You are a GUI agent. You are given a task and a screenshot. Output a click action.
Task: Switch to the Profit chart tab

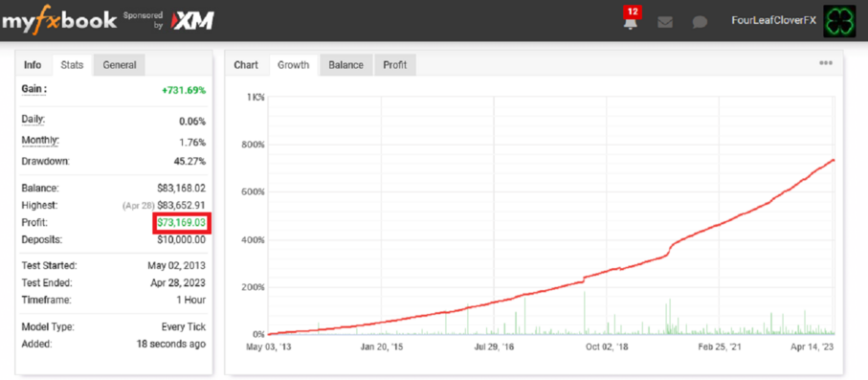click(x=395, y=65)
